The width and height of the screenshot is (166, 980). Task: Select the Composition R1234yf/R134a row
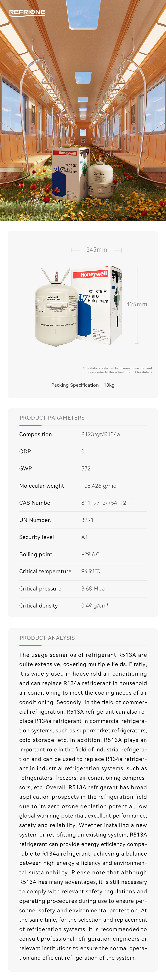click(83, 434)
